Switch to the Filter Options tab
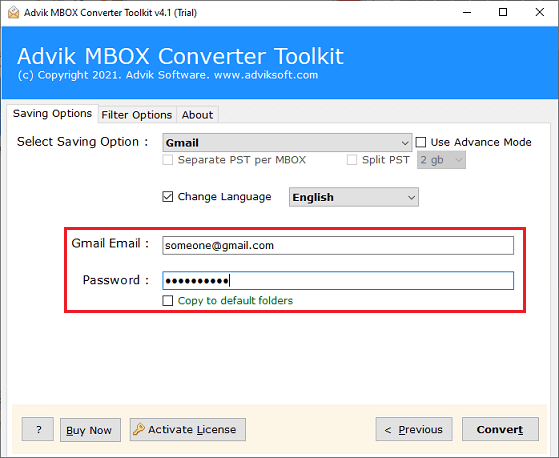 click(137, 115)
